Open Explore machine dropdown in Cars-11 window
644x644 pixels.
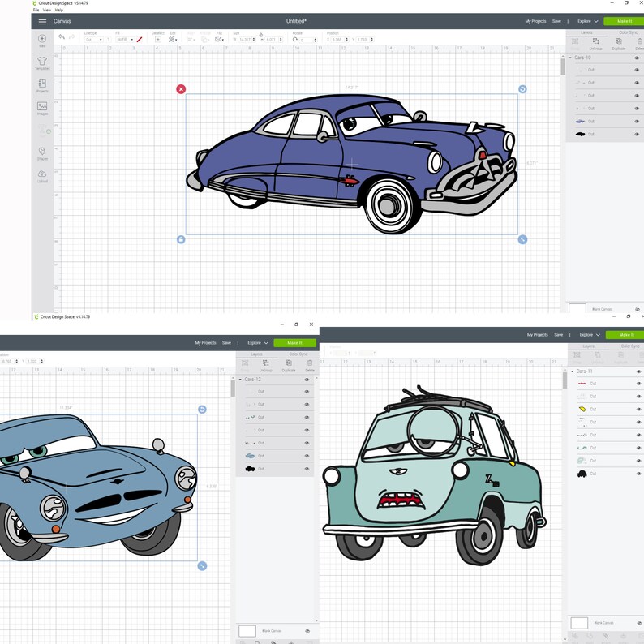(590, 335)
